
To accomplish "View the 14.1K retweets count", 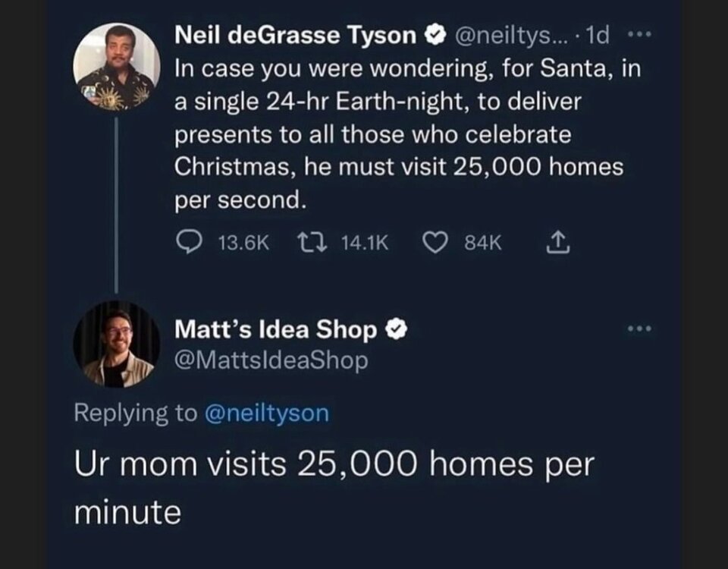I will [x=365, y=243].
